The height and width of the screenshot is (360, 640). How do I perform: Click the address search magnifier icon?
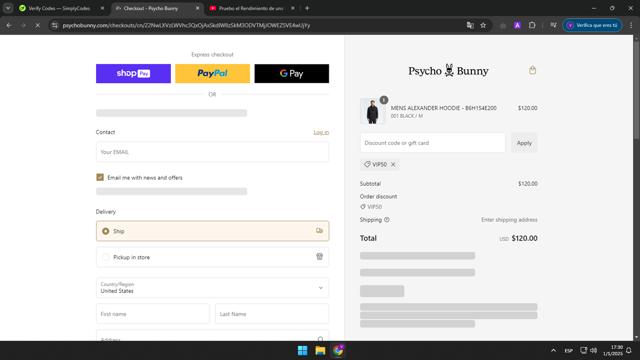[320, 340]
